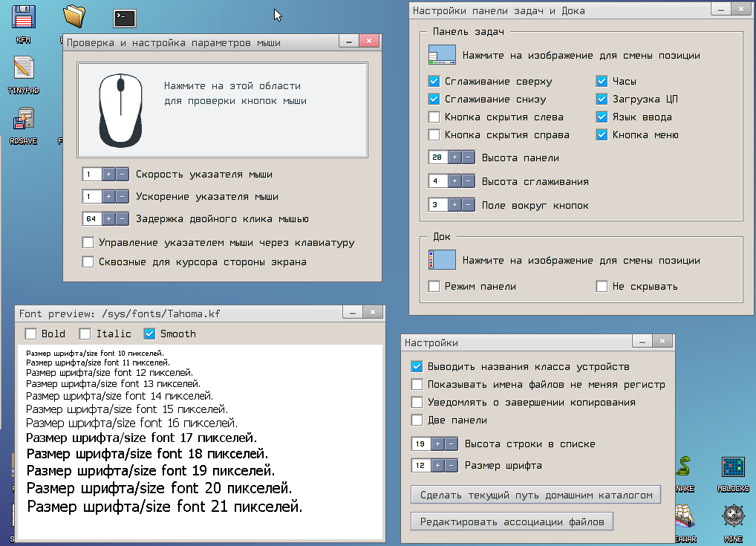This screenshot has width=756, height=546.
Task: Toggle Bold in the font preview
Action: 30,334
